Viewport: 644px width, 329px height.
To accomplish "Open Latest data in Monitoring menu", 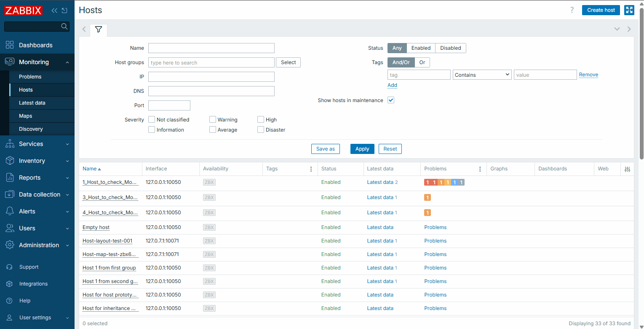I will pyautogui.click(x=32, y=103).
